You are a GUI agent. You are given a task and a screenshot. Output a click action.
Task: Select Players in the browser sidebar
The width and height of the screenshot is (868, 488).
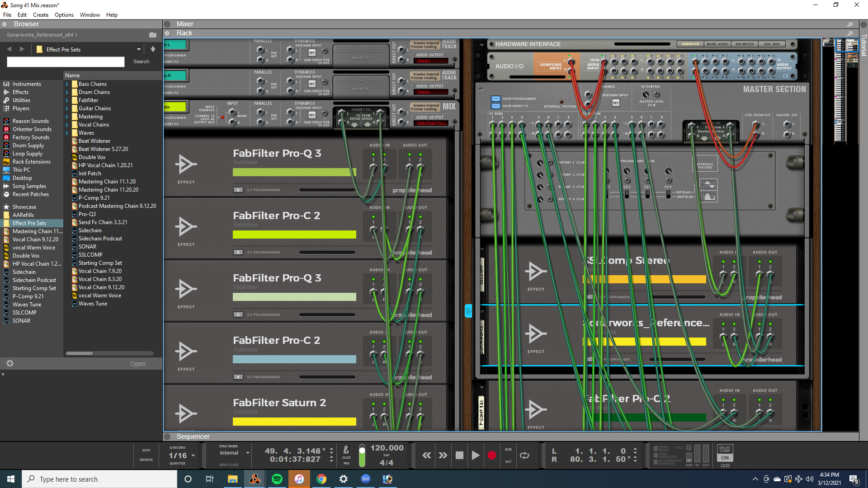point(21,108)
